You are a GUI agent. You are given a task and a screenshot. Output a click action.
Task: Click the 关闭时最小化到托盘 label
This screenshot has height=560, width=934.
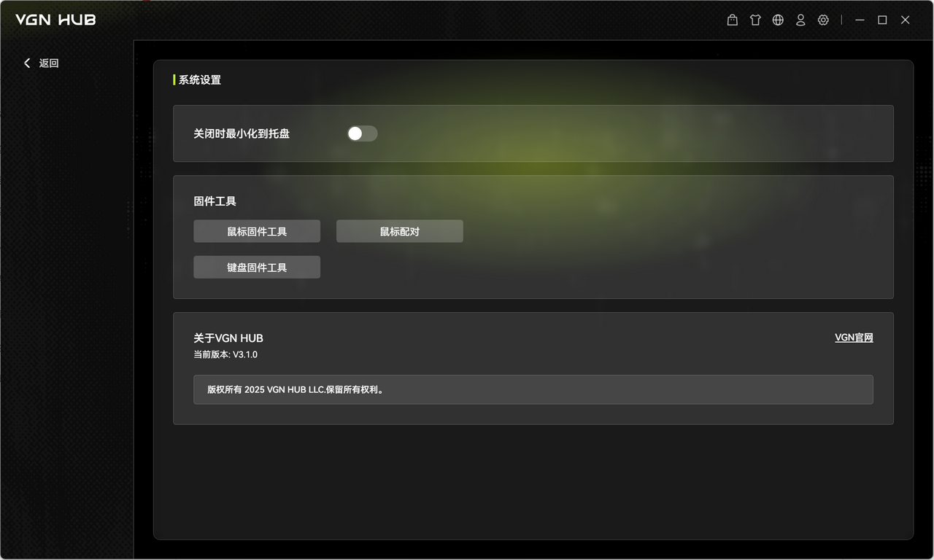[x=242, y=133]
